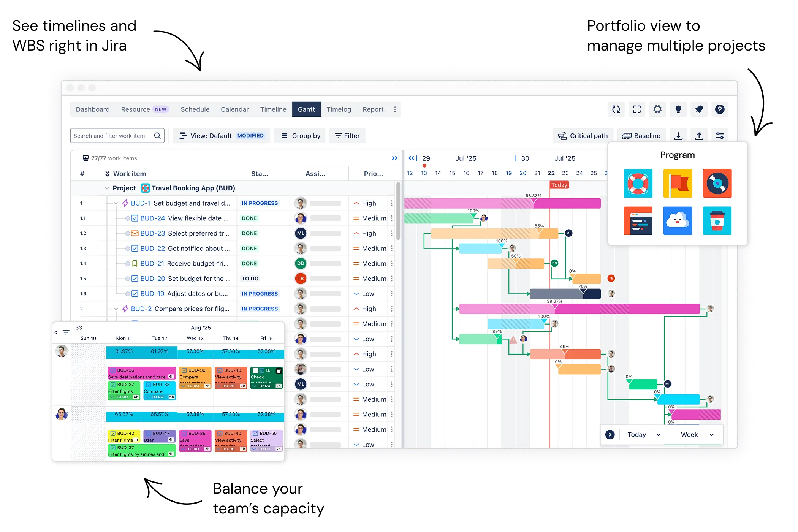
Task: Open settings with the gear icon
Action: (x=657, y=109)
